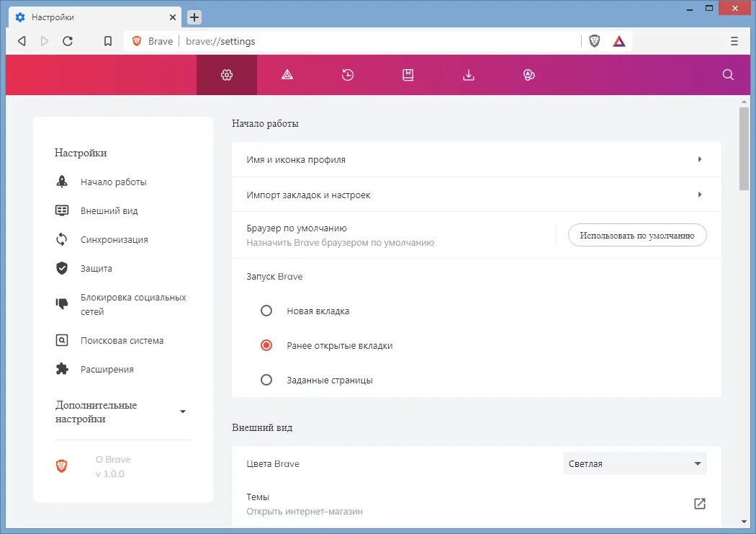This screenshot has width=756, height=534.
Task: Click the scrollbar down arrow
Action: click(x=744, y=522)
